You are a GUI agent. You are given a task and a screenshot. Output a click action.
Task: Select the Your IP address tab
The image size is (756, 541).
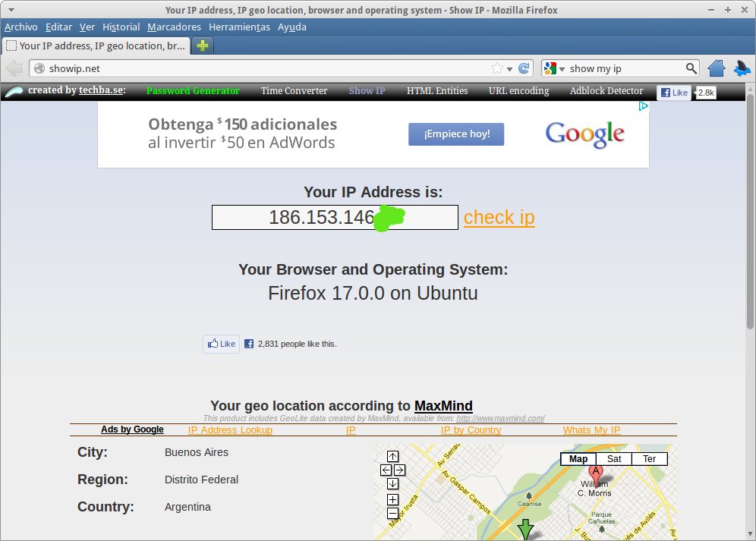click(x=96, y=46)
